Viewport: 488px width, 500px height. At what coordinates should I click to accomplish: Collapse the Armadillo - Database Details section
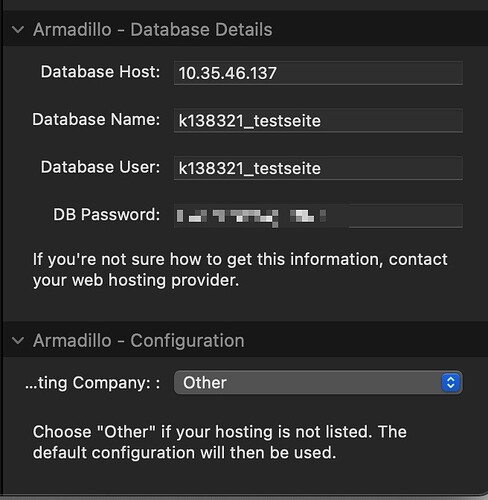(x=18, y=30)
